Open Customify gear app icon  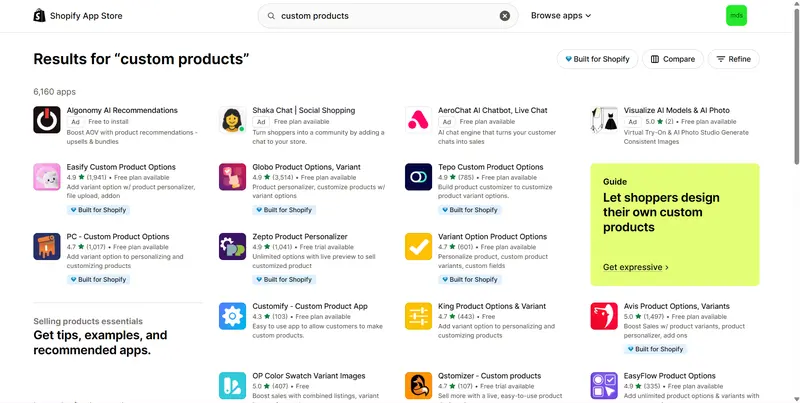pyautogui.click(x=233, y=316)
